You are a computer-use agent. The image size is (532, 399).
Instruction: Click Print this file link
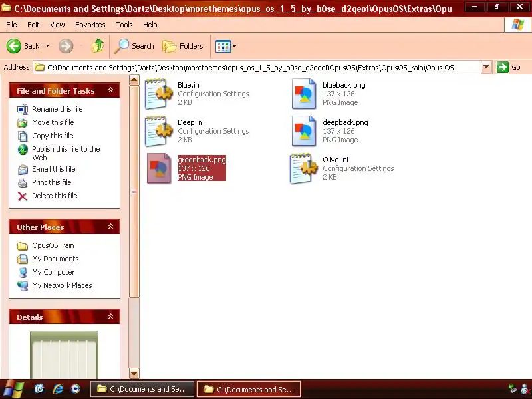(52, 182)
